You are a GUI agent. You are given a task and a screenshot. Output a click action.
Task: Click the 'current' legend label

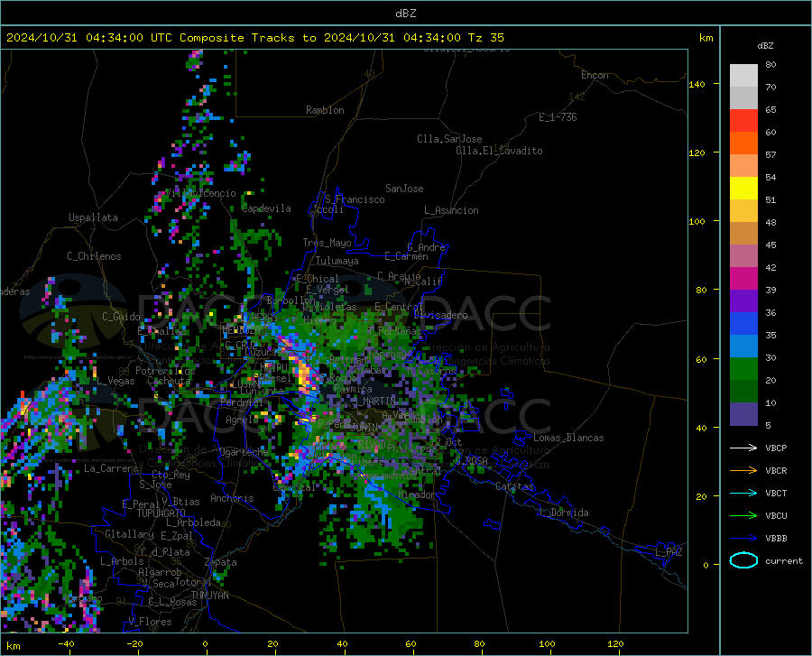[x=784, y=560]
